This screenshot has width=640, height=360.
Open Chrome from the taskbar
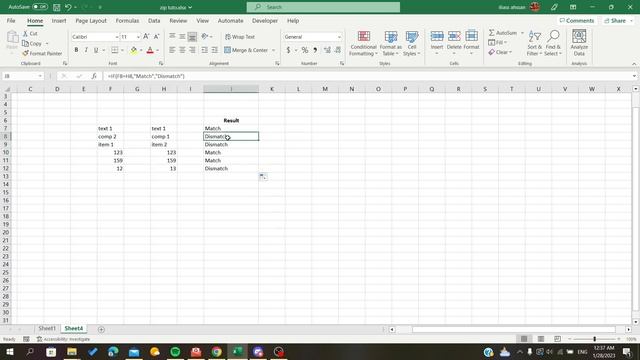pos(217,351)
